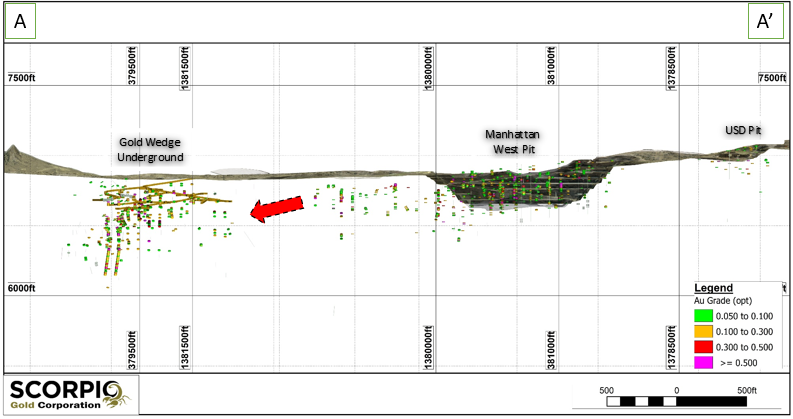Click the red 0.300 to 0.500 swatch

[701, 348]
